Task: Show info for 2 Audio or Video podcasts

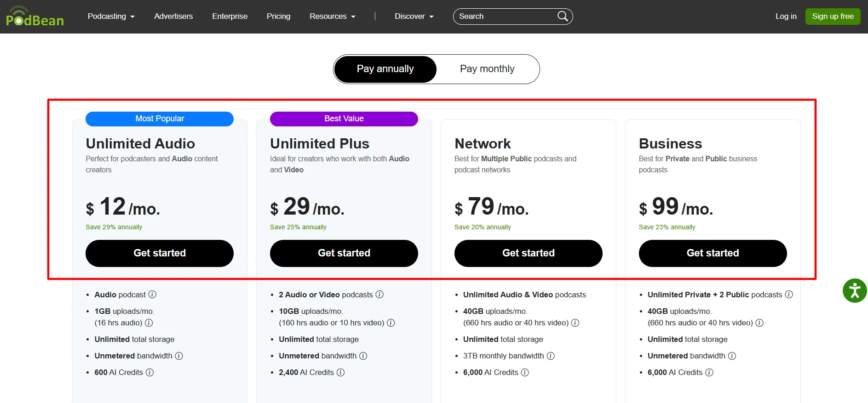Action: coord(379,295)
